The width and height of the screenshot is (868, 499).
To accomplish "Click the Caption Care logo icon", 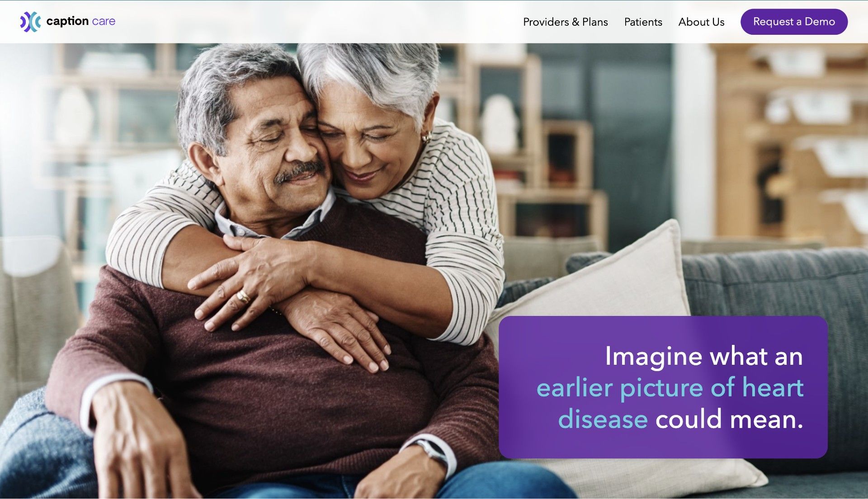I will (30, 22).
